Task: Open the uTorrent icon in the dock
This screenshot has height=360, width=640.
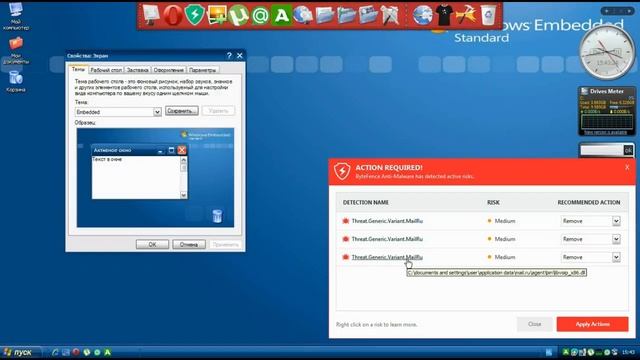Action: tap(238, 16)
